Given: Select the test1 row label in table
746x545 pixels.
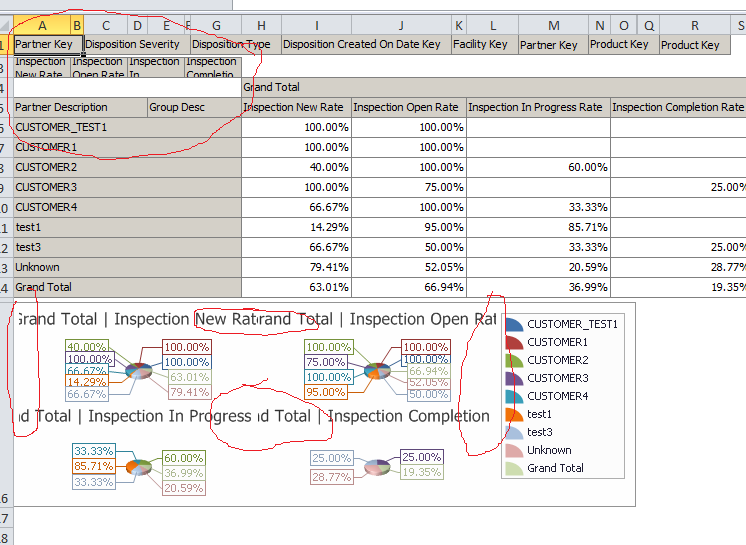Looking at the screenshot, I should click(127, 227).
